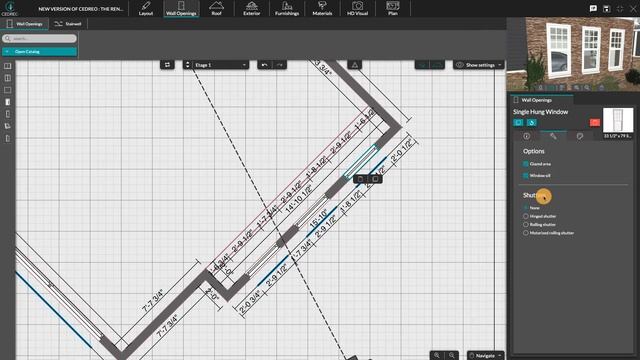
Task: Undo the last action
Action: click(264, 65)
